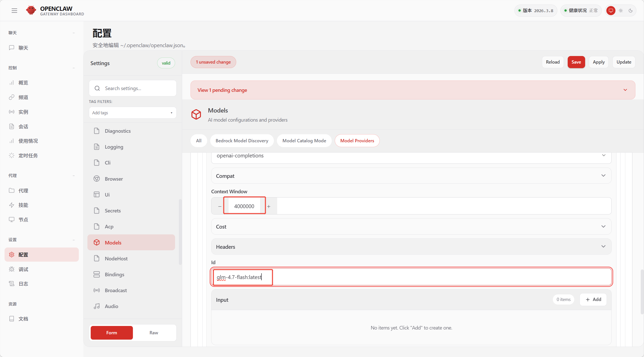
Task: Open the hamburger menu icon
Action: [14, 11]
